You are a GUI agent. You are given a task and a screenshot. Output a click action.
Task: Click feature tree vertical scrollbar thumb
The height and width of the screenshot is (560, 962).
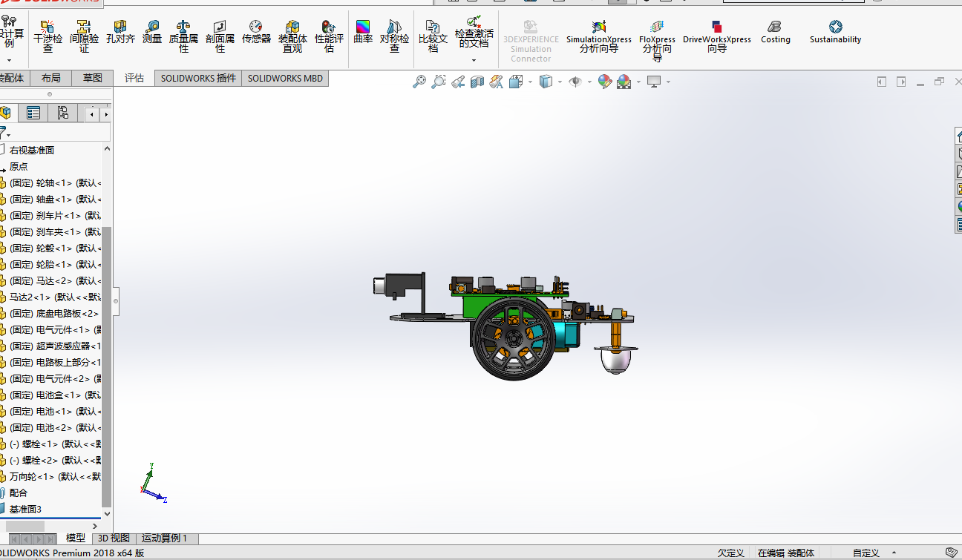(x=107, y=366)
